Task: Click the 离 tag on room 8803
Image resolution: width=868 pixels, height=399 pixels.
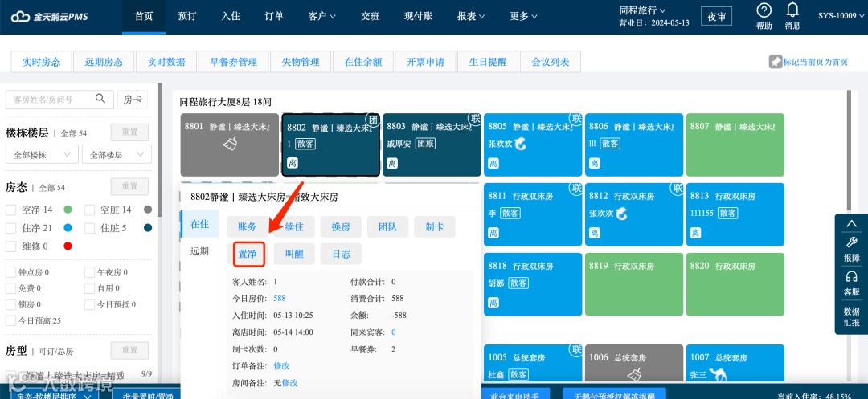Action: 392,163
